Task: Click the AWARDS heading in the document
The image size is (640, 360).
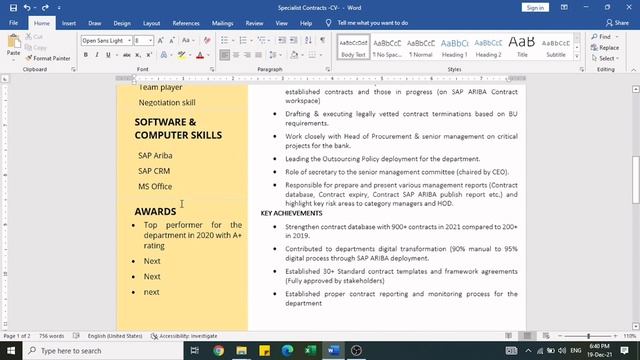Action: (156, 211)
